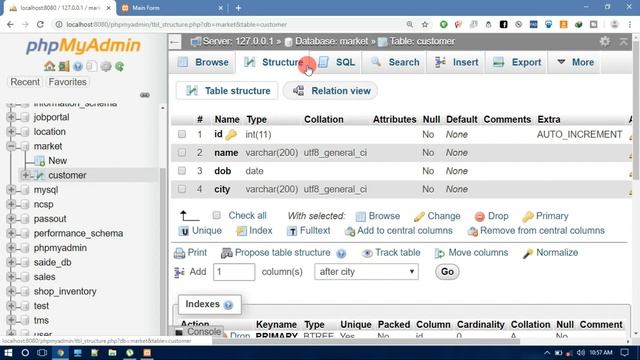This screenshot has width=640, height=360.
Task: Open Console panel at bottom
Action: click(198, 332)
